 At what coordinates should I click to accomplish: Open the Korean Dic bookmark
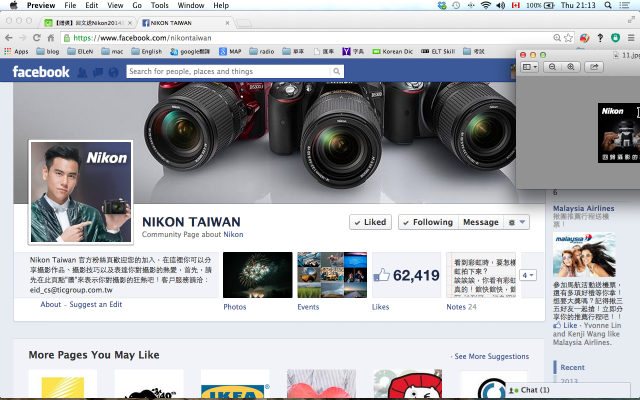(393, 51)
